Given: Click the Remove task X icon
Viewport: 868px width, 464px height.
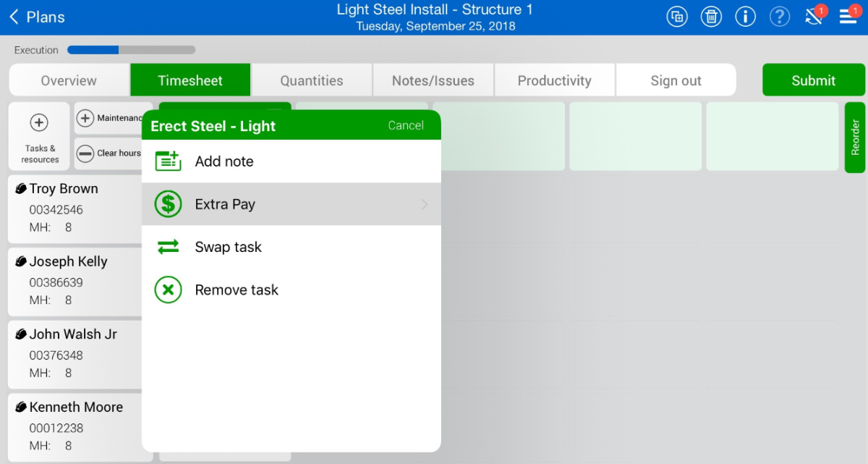Looking at the screenshot, I should pos(168,290).
